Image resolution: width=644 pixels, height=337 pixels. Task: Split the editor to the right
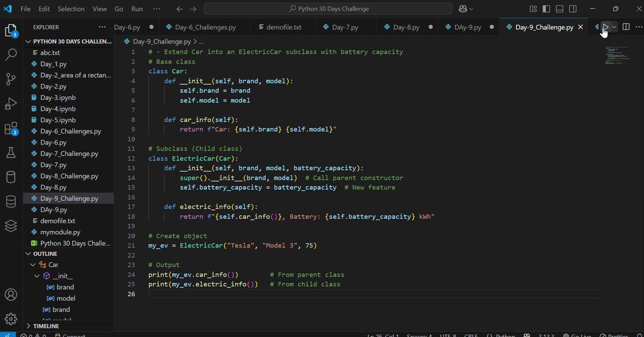coord(626,27)
